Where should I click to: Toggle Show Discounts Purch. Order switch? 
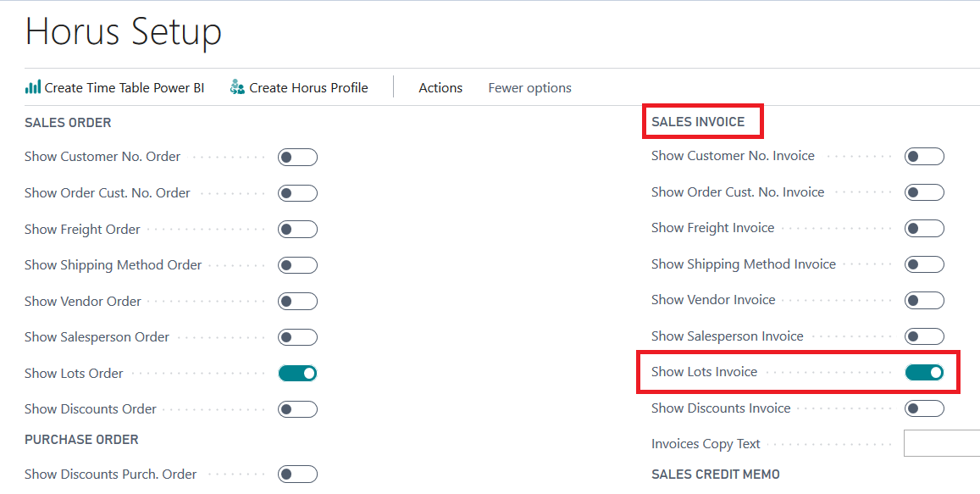coord(297,474)
